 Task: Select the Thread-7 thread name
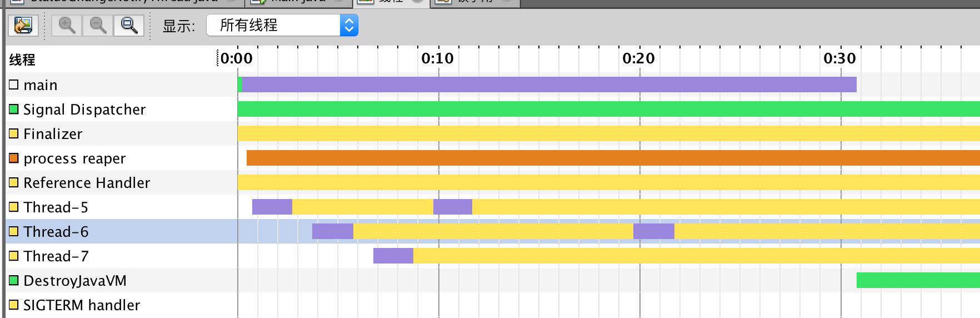coord(56,256)
